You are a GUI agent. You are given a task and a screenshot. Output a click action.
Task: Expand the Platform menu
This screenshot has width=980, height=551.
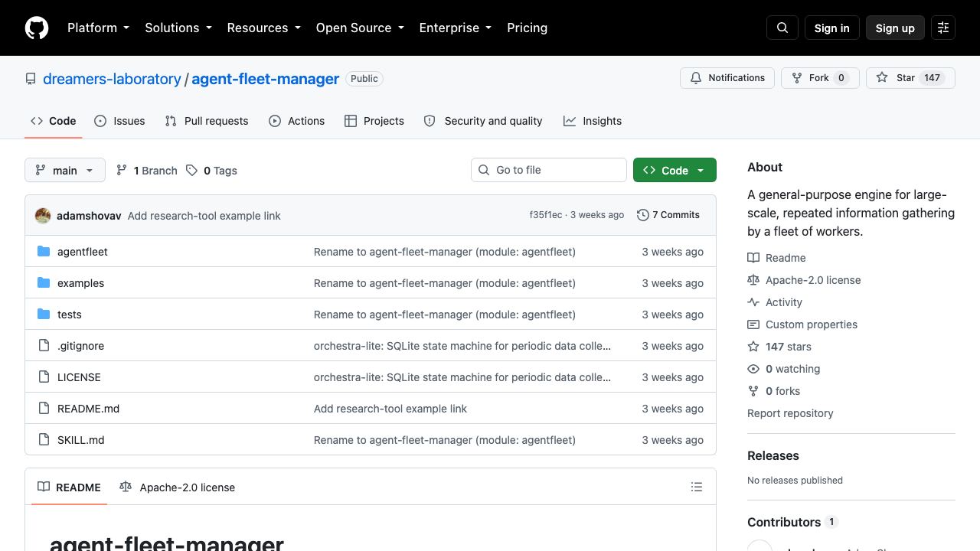tap(99, 28)
